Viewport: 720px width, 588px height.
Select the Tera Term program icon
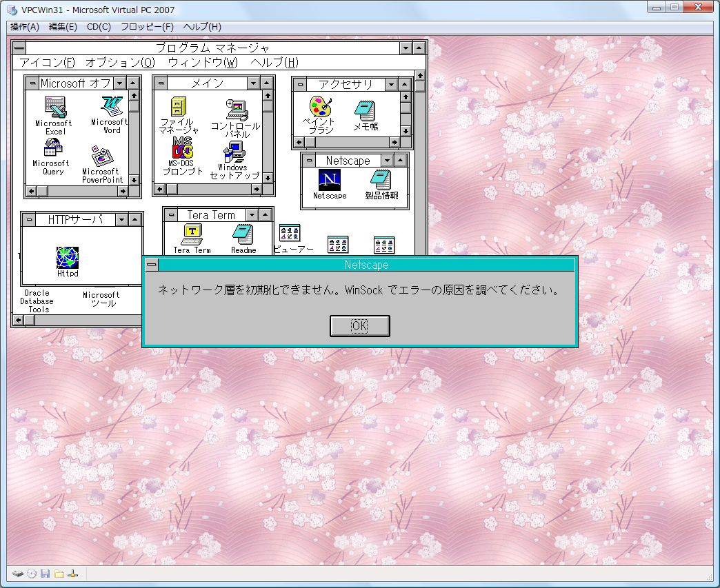click(x=192, y=234)
